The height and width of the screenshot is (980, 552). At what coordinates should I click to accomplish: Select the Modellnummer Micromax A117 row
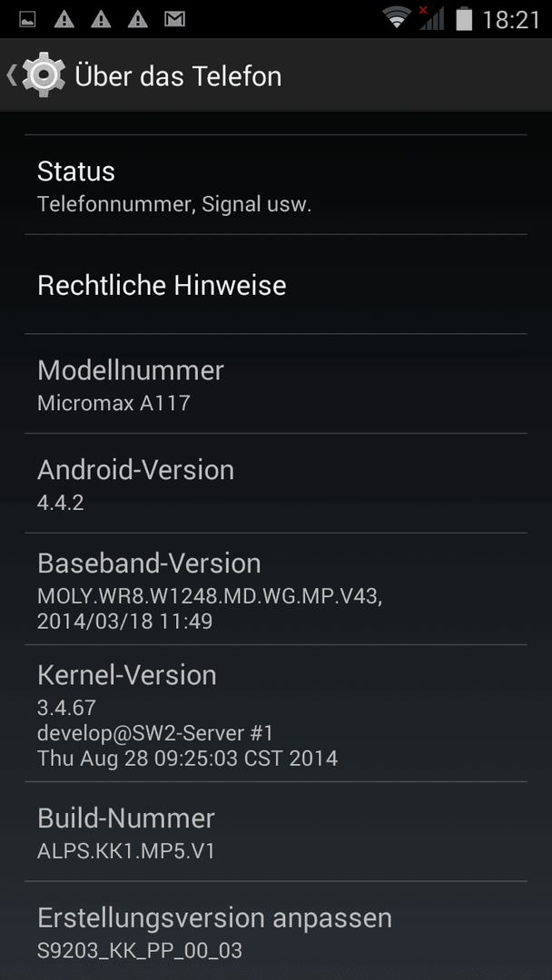tap(276, 384)
